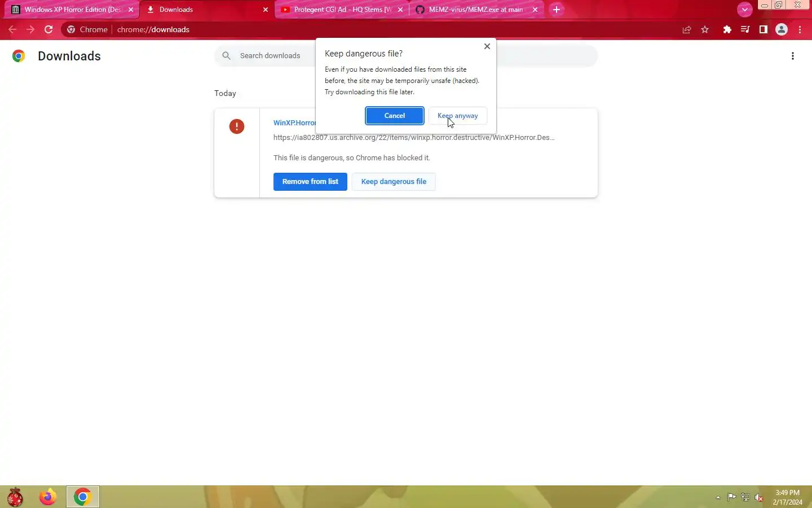Close the Keep dangerous file dialog
Image resolution: width=812 pixels, height=508 pixels.
[x=487, y=46]
